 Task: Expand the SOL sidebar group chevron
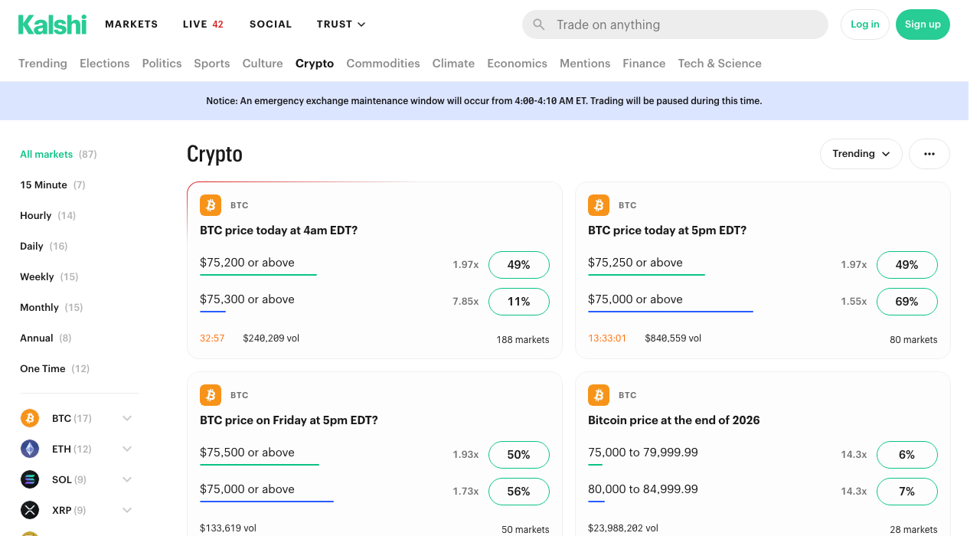127,479
